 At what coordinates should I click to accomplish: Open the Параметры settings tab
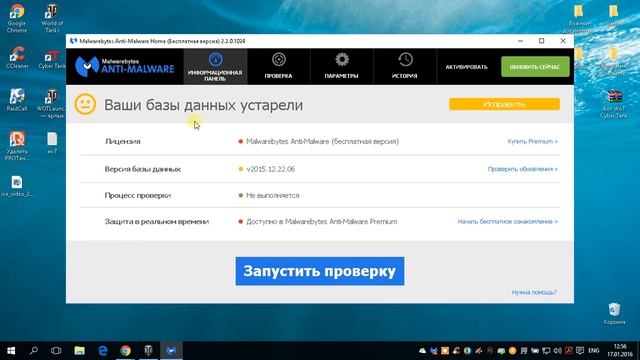[342, 67]
